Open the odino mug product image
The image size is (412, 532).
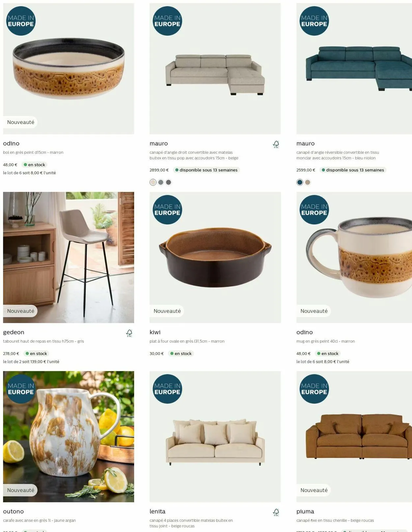354,257
